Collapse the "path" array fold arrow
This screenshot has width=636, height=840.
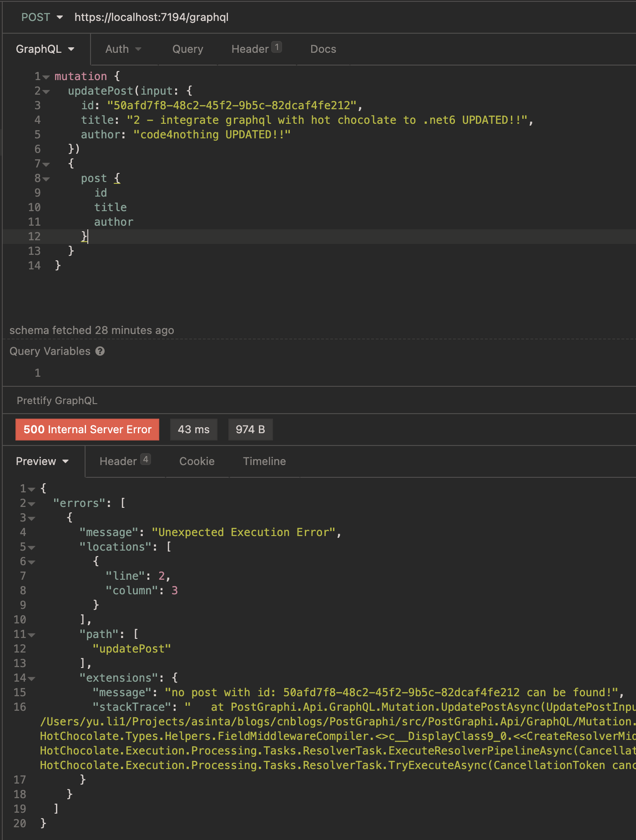[31, 635]
